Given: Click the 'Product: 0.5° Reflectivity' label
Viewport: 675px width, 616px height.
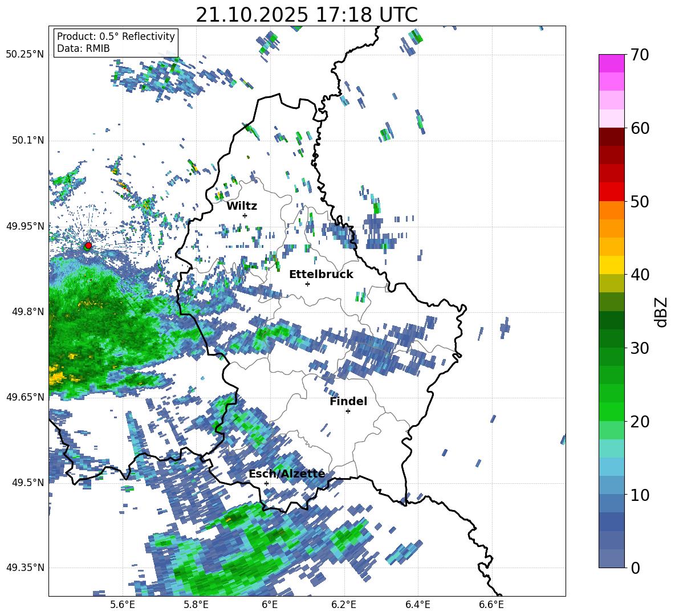Looking at the screenshot, I should tap(116, 36).
